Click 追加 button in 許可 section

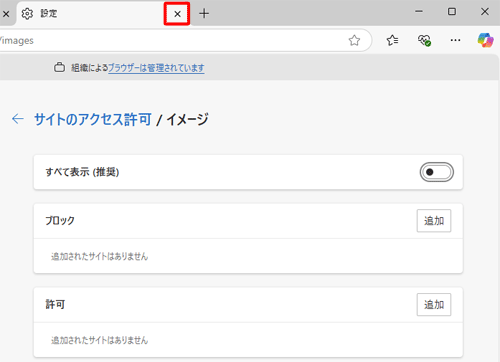(x=434, y=305)
